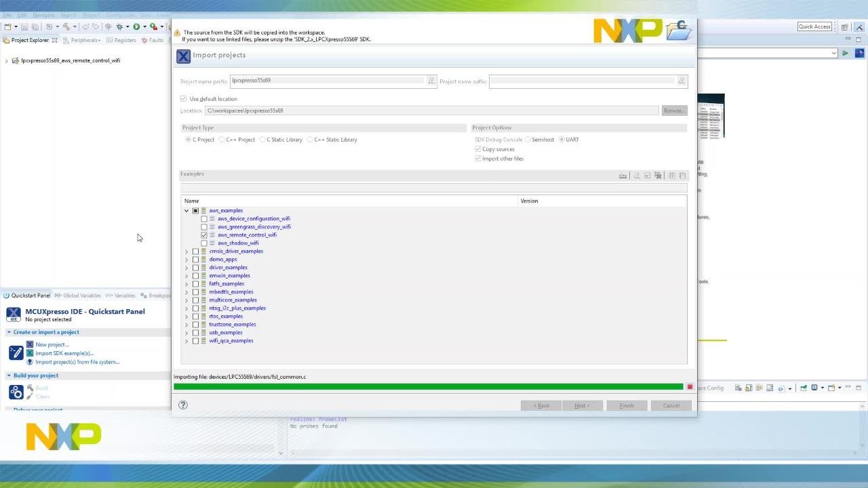Click the gears Build your project icon

pos(16,392)
